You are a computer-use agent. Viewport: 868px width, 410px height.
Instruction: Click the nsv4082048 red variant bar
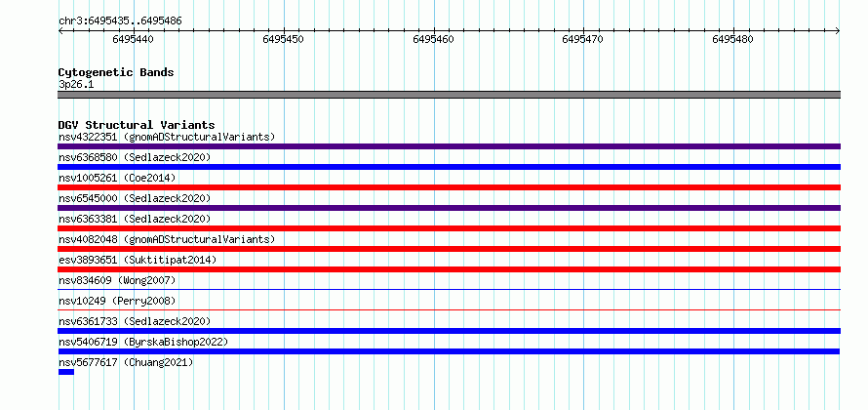[x=449, y=249]
